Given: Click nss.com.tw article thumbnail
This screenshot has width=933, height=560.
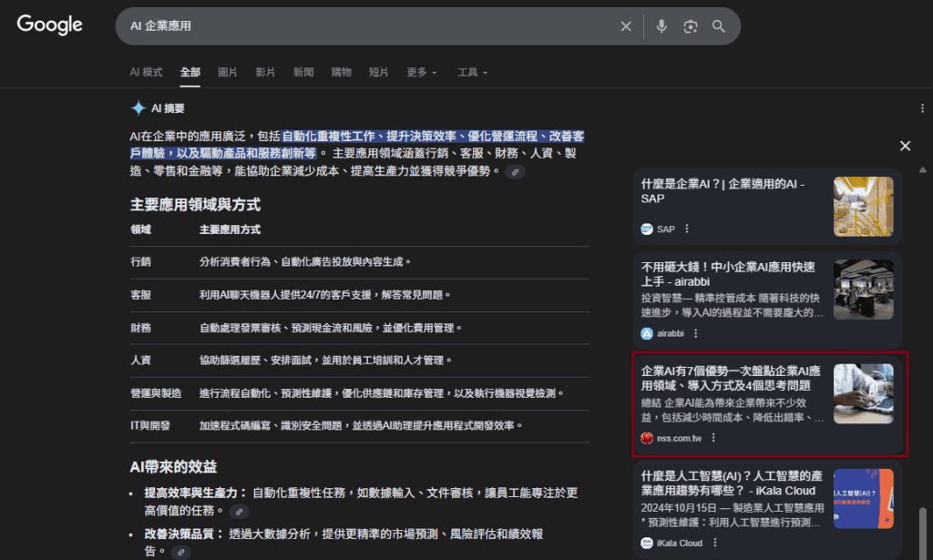Looking at the screenshot, I should (864, 393).
